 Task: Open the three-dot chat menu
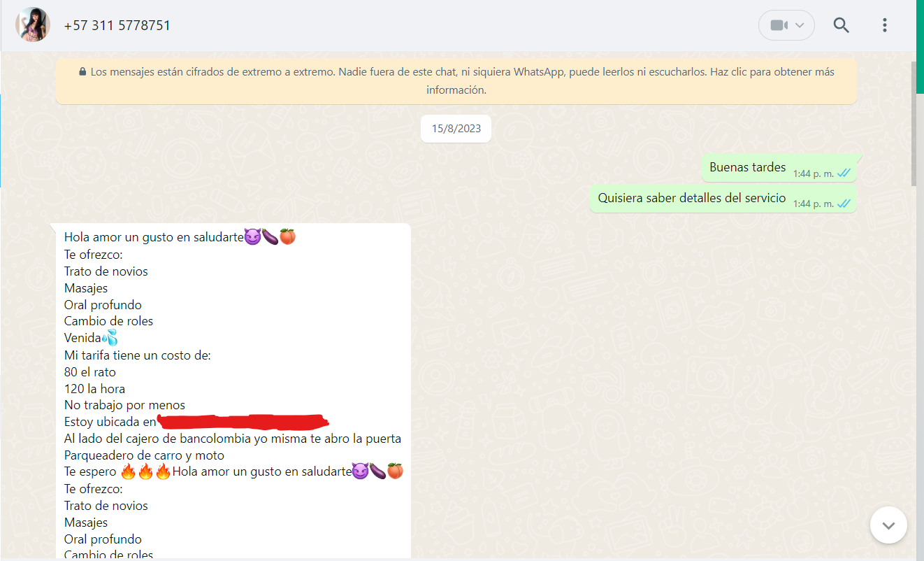click(884, 26)
